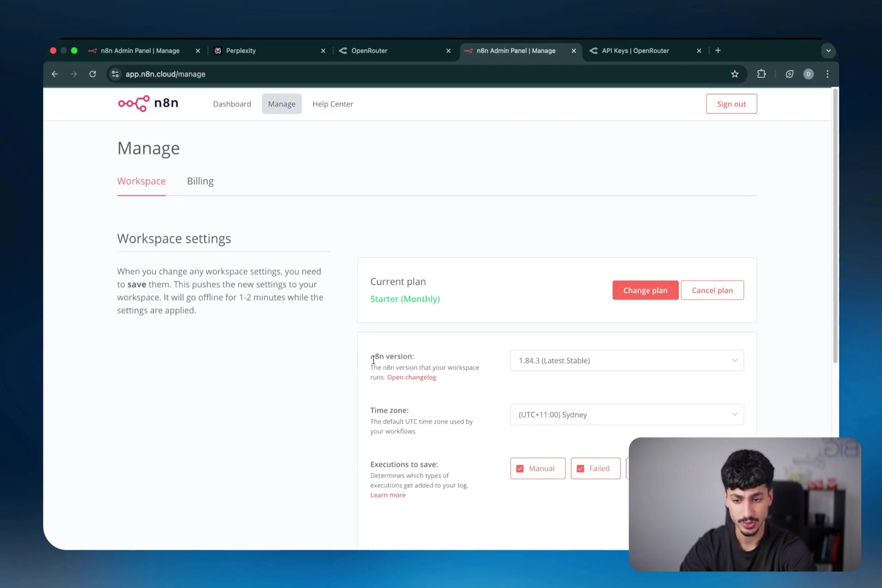Click the macOS green fullscreen button
Screen dimensions: 882x588
74,51
